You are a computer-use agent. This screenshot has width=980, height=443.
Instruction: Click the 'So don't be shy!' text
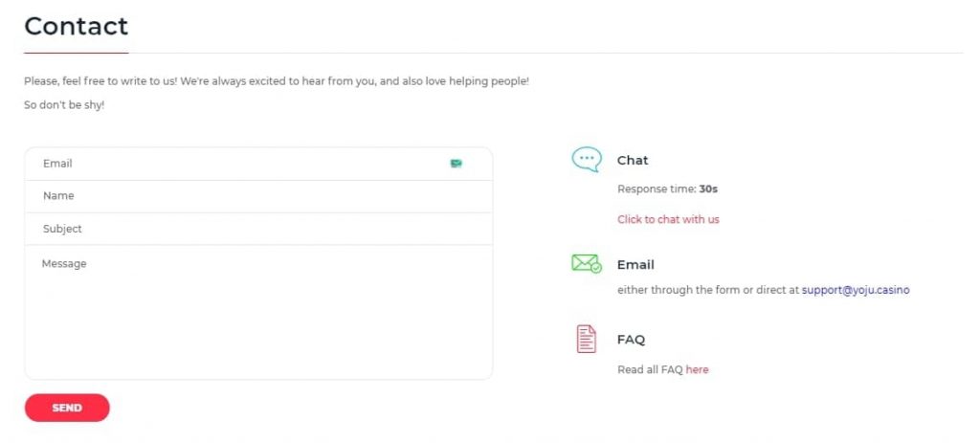(64, 105)
